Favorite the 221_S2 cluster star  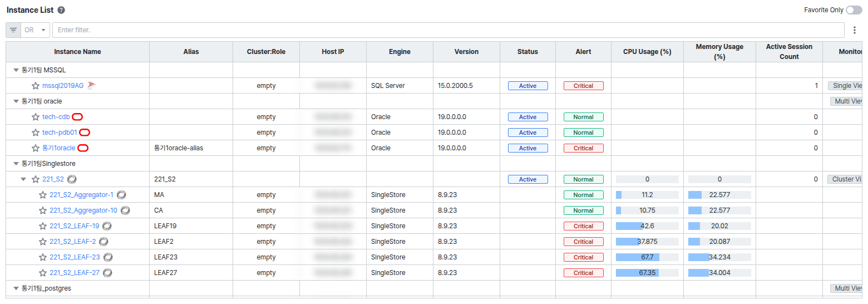tap(36, 179)
